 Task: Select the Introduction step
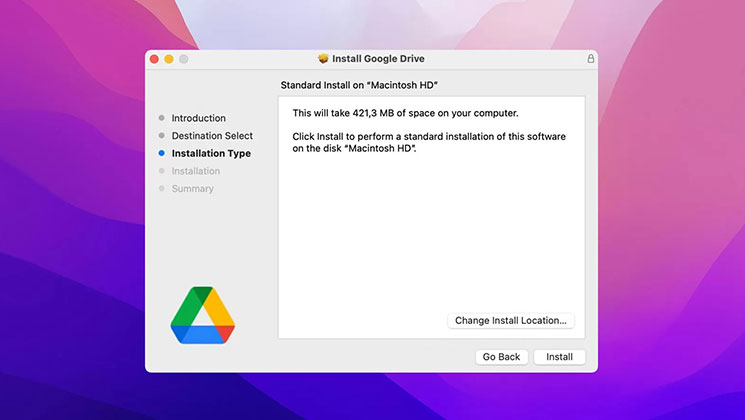click(199, 118)
